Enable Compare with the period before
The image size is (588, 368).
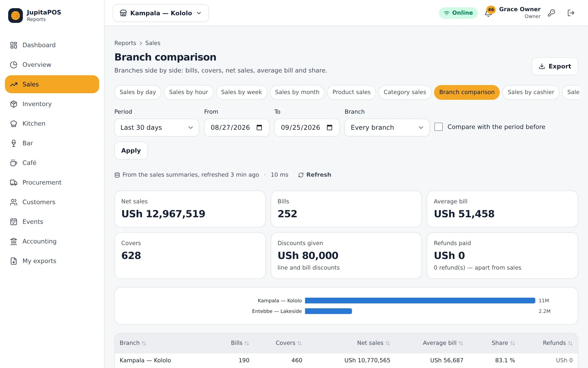tap(439, 127)
